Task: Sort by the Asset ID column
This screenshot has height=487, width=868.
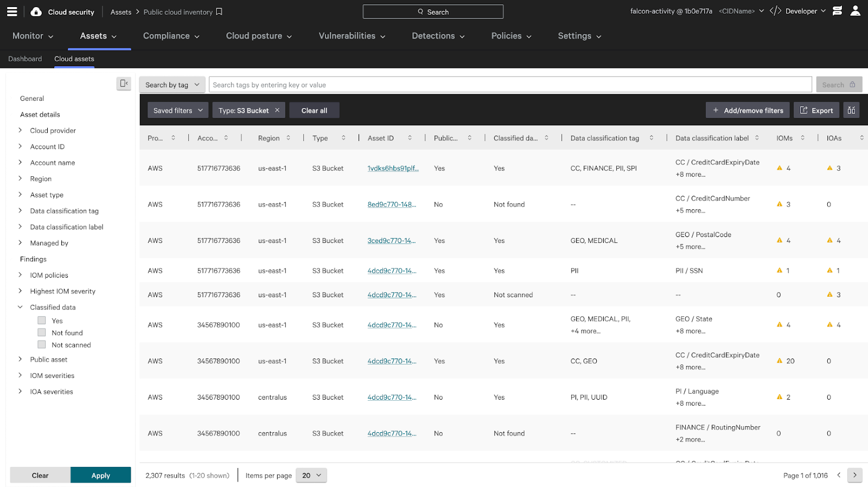Action: point(410,138)
